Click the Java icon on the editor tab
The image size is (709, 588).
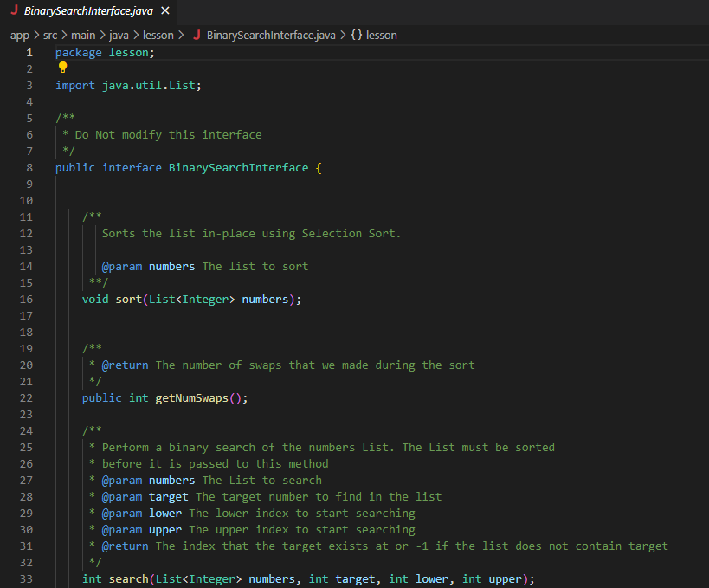[x=16, y=12]
